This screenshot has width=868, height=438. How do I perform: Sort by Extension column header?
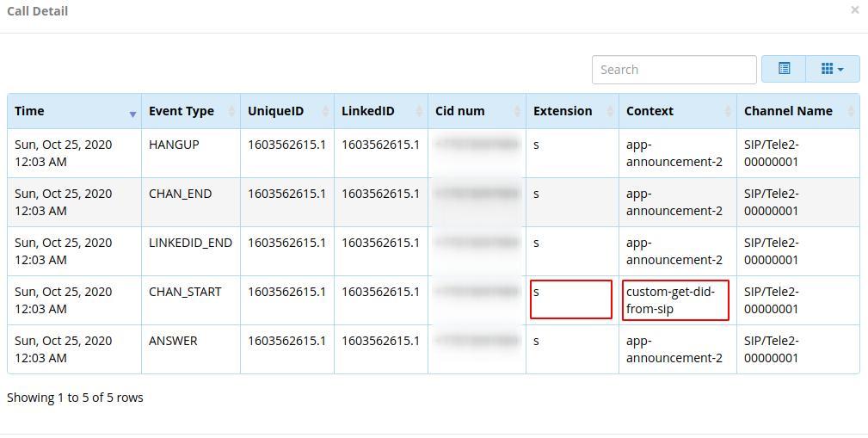[x=572, y=111]
